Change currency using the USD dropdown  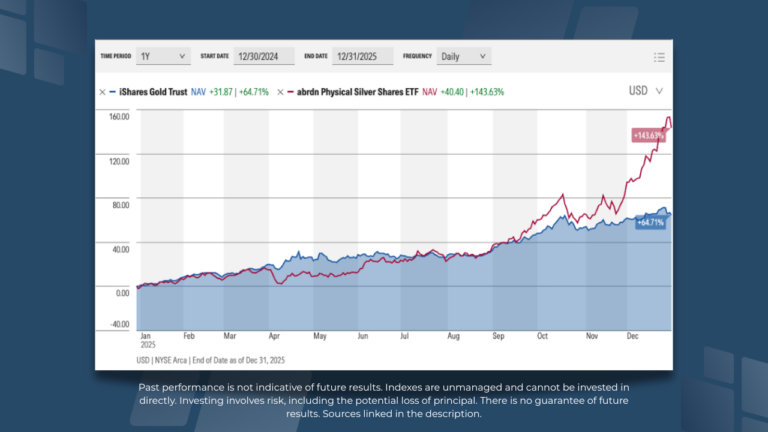tap(646, 91)
